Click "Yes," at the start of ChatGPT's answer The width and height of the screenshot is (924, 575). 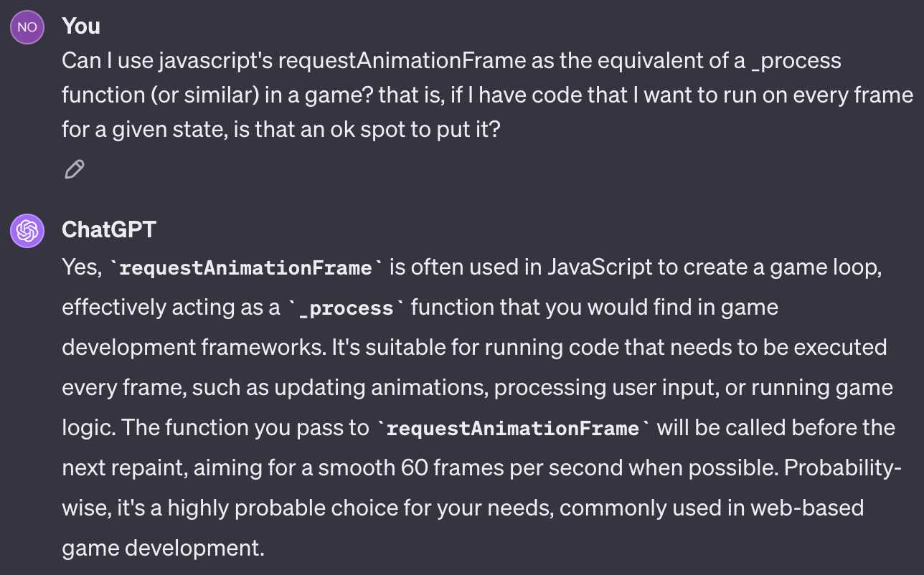pyautogui.click(x=80, y=267)
